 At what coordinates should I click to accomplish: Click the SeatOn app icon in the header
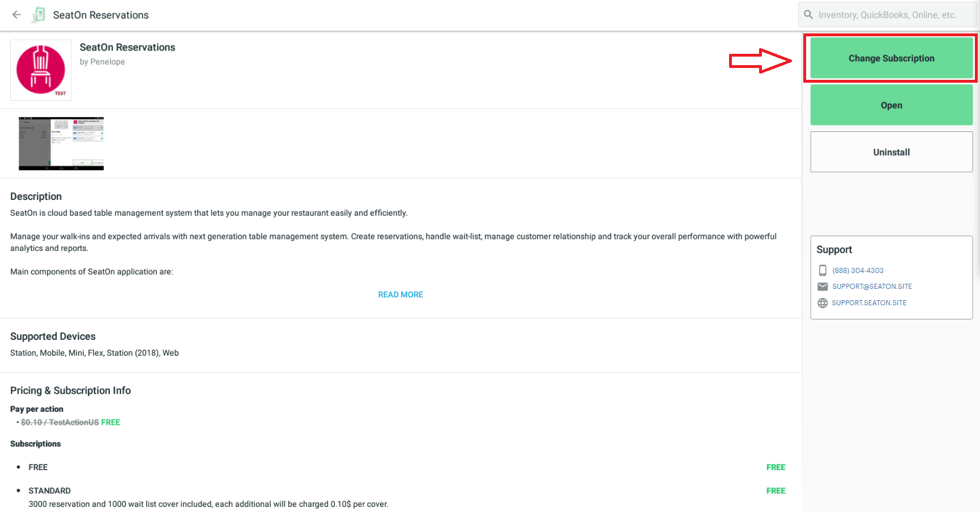click(39, 15)
